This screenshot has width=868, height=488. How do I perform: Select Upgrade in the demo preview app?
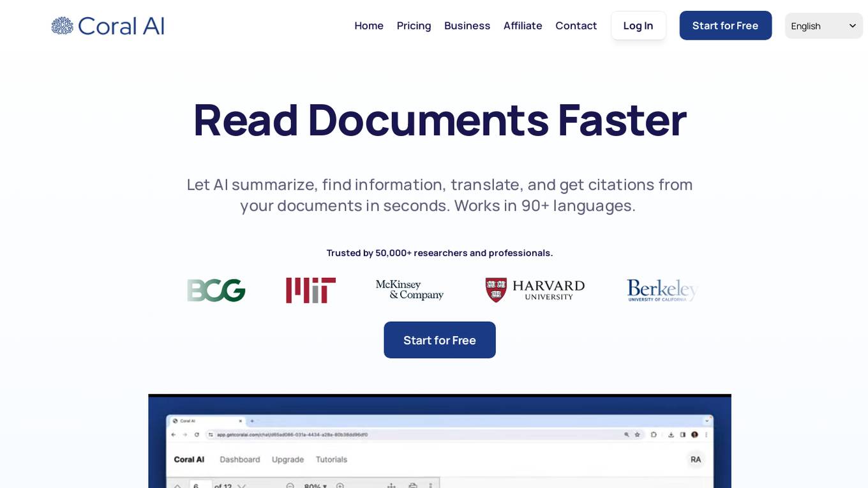[288, 459]
